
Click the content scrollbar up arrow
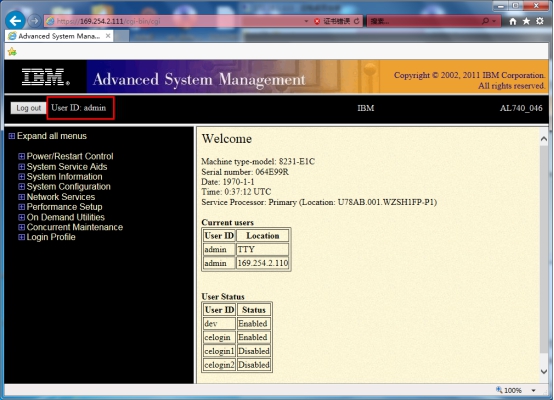coord(544,139)
